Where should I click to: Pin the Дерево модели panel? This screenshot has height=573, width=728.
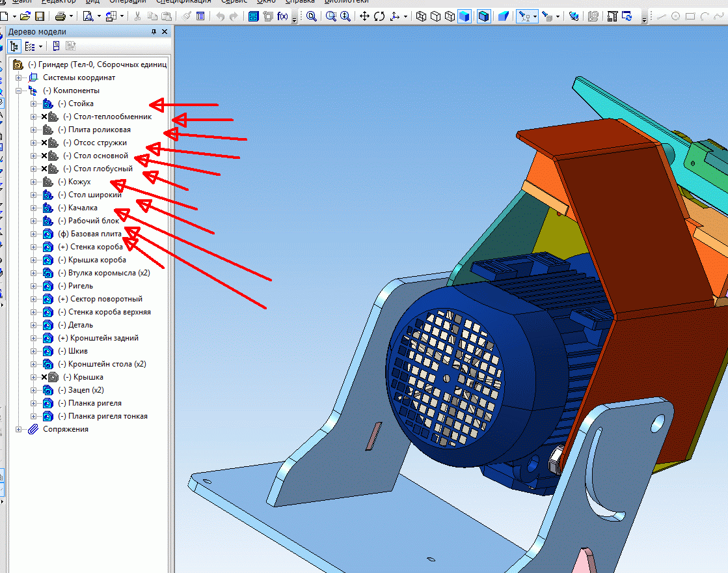coord(154,32)
